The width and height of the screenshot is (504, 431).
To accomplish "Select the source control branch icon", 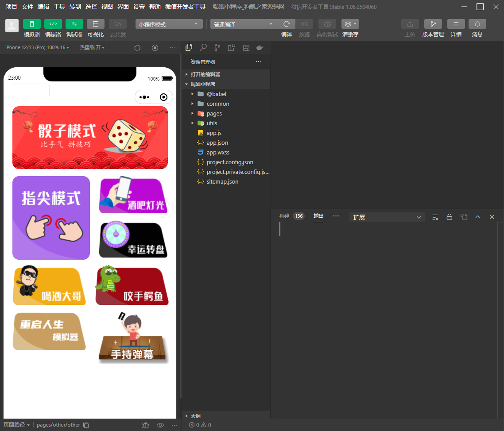I will (x=217, y=47).
